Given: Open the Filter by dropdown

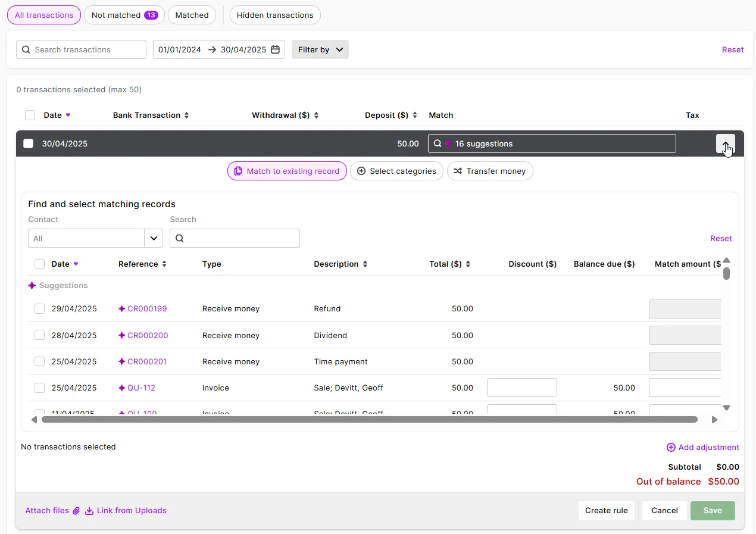Looking at the screenshot, I should click(320, 49).
